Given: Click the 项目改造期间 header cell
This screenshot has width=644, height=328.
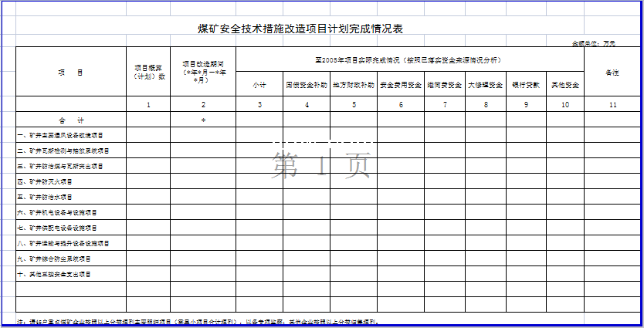Looking at the screenshot, I should coord(203,72).
